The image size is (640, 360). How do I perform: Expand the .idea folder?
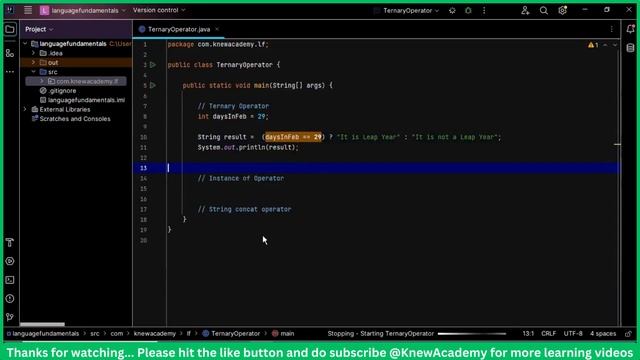click(x=33, y=53)
